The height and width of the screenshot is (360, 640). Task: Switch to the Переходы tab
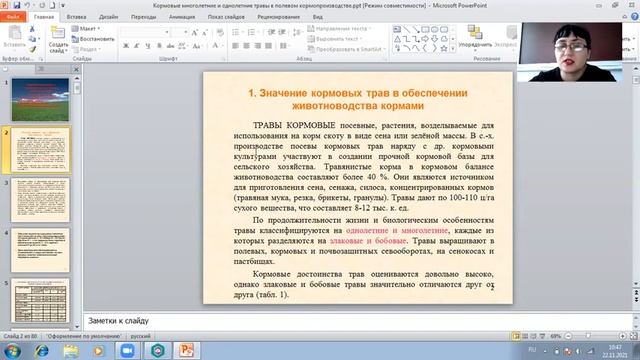[143, 17]
